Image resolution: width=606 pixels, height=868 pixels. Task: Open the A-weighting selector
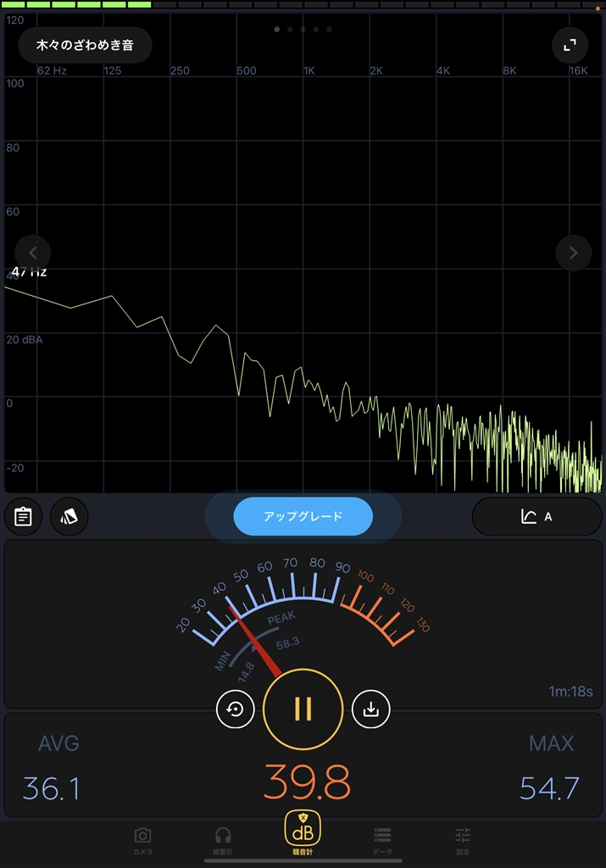pyautogui.click(x=537, y=516)
